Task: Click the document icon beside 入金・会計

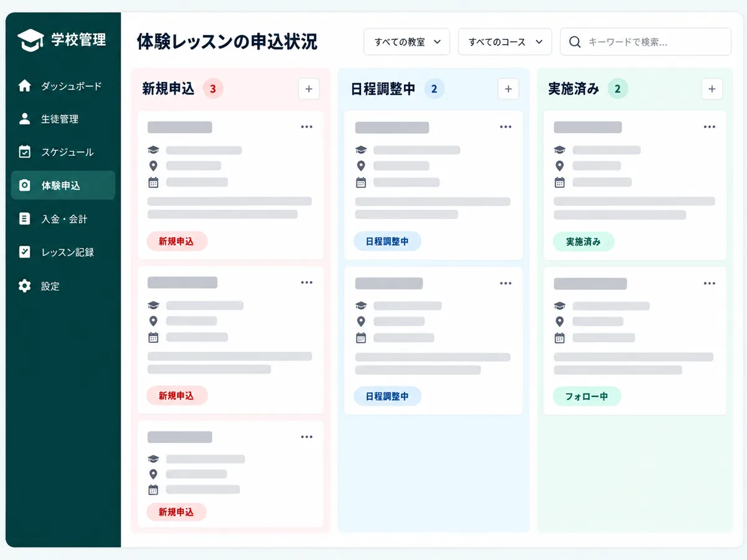Action: (24, 219)
